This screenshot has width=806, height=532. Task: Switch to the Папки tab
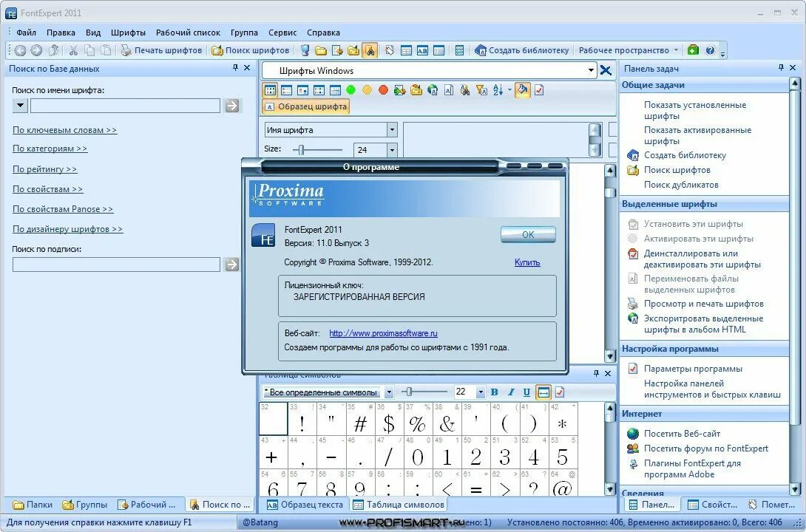[x=33, y=505]
